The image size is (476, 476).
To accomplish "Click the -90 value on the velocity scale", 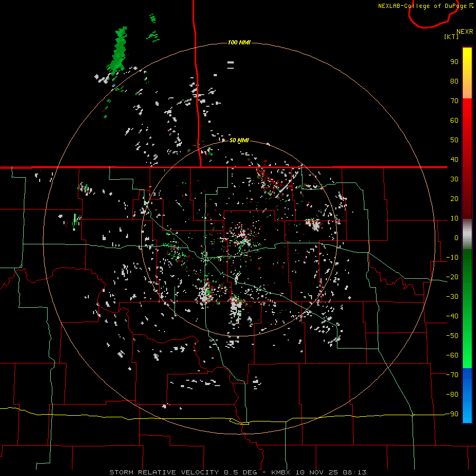I will (x=452, y=414).
